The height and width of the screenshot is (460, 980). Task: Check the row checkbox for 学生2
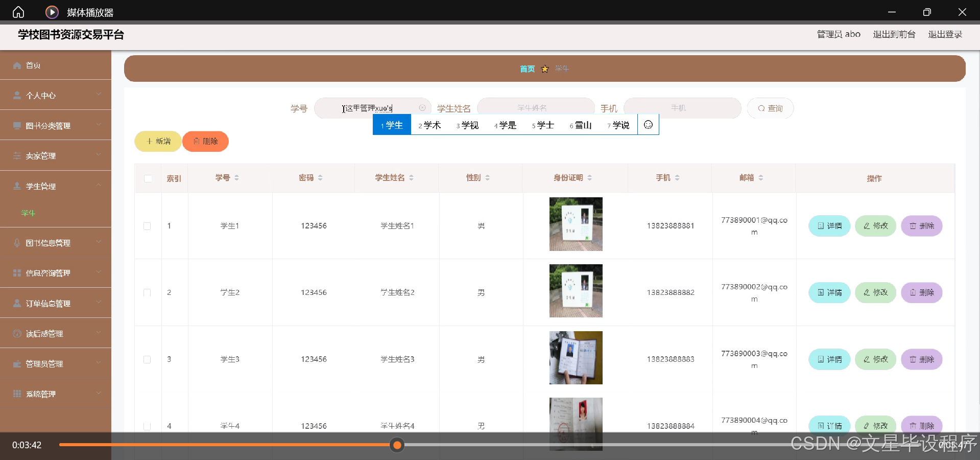(x=147, y=293)
